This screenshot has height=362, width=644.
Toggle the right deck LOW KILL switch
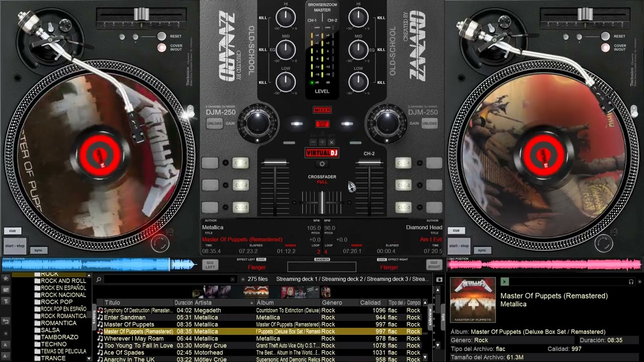click(381, 82)
